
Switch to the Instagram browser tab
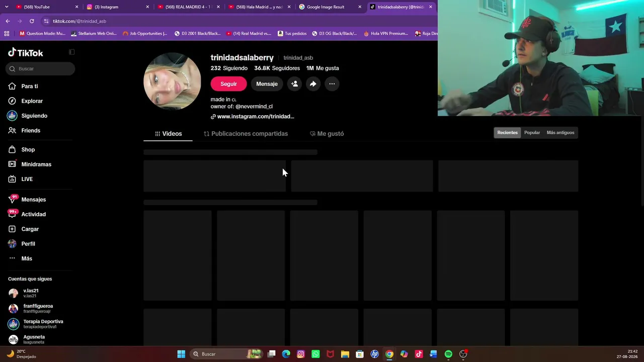tap(114, 7)
